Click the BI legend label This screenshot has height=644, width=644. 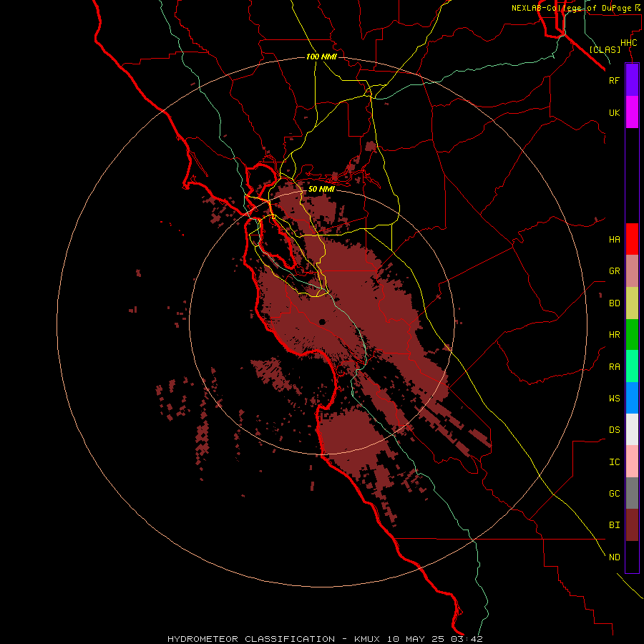614,525
